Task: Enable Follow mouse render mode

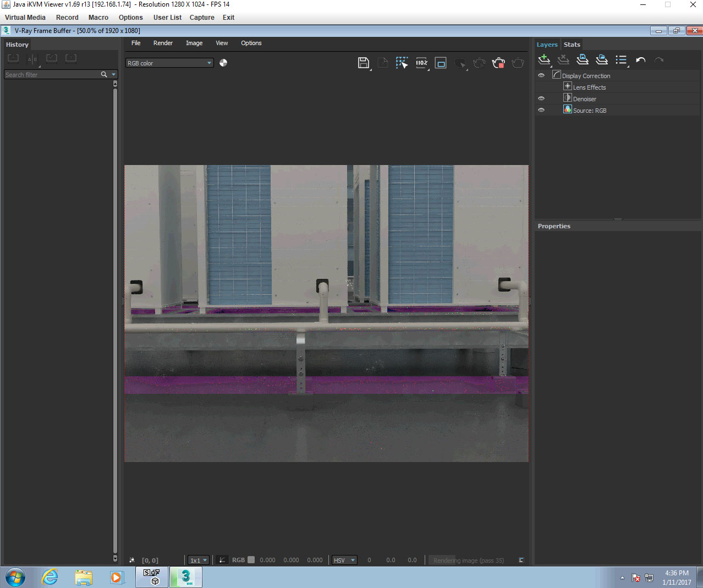Action: coord(402,63)
